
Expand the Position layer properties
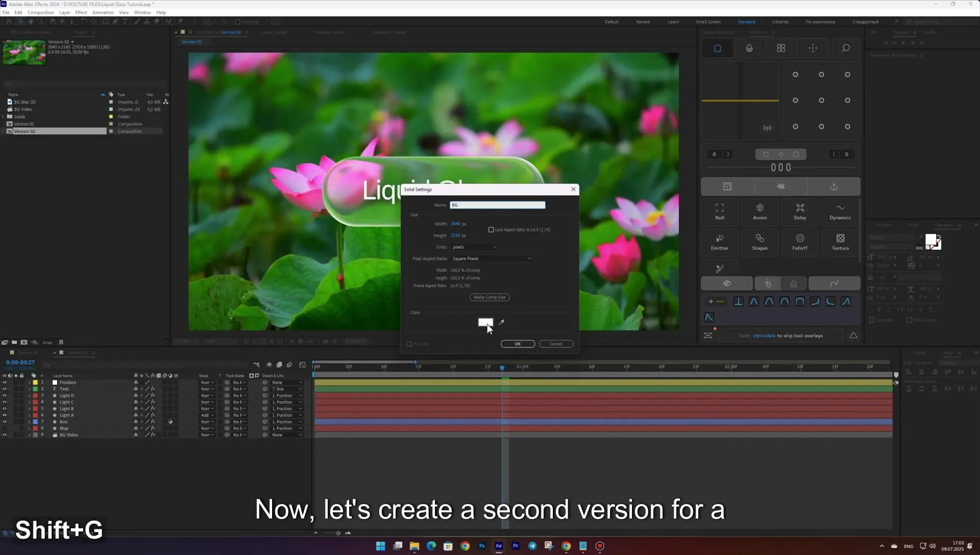[x=29, y=383]
